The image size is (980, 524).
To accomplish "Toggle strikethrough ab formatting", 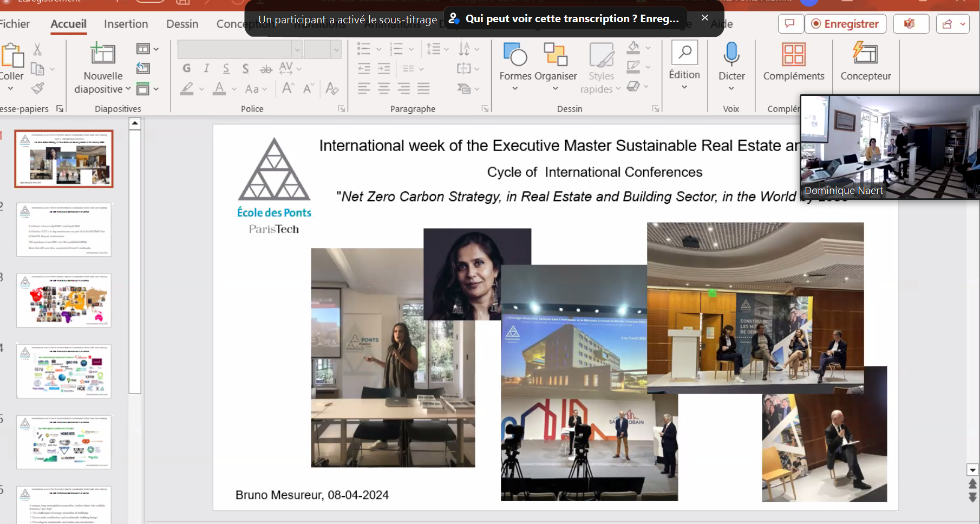I will (266, 69).
